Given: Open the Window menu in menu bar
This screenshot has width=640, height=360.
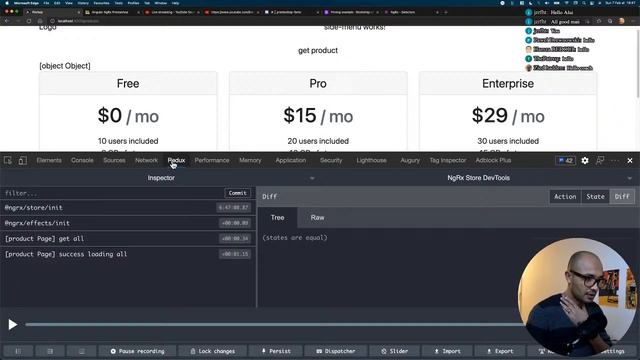Looking at the screenshot, I should 161,3.
